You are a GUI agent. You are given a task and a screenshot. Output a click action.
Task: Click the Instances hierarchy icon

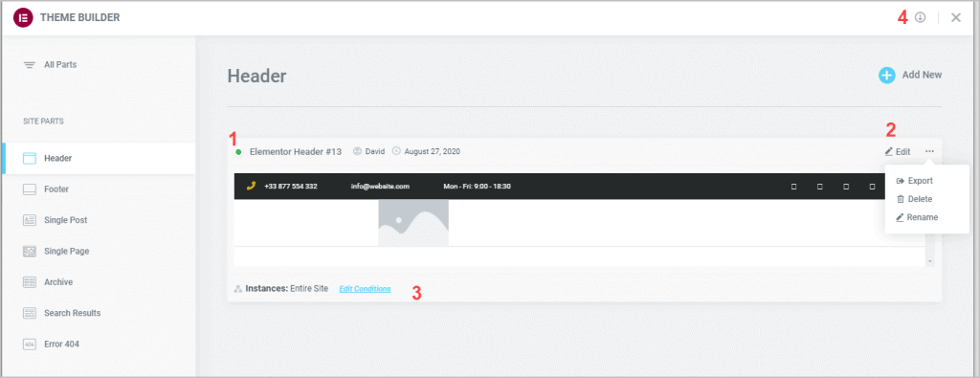(x=237, y=289)
